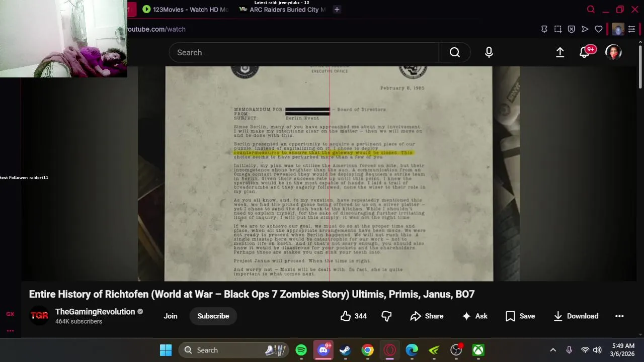Open the GX Corner sidebar icon

point(10,314)
